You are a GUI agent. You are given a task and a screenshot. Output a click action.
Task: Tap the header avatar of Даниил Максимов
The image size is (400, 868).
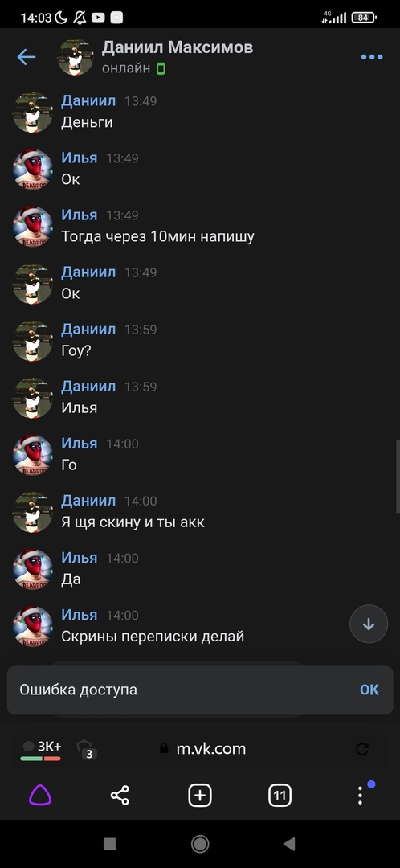(x=76, y=57)
